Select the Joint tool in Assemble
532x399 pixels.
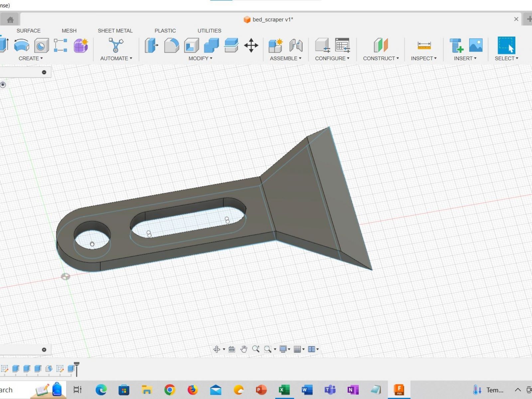[x=296, y=46]
